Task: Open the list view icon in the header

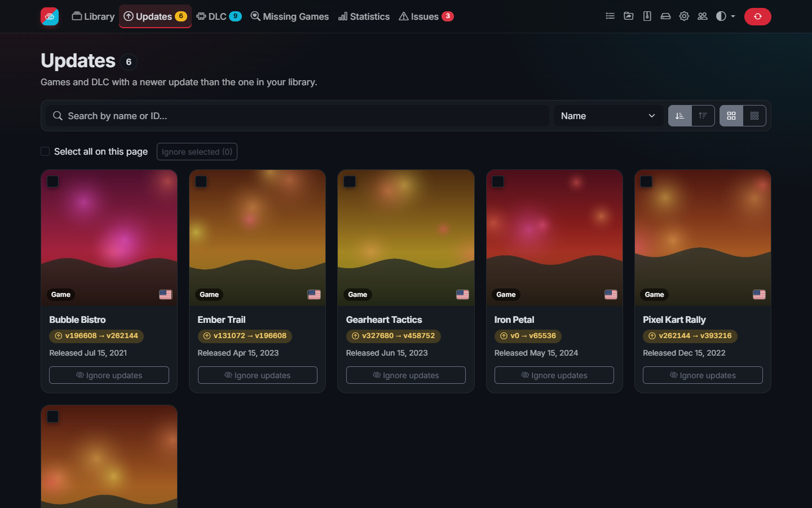Action: [610, 16]
